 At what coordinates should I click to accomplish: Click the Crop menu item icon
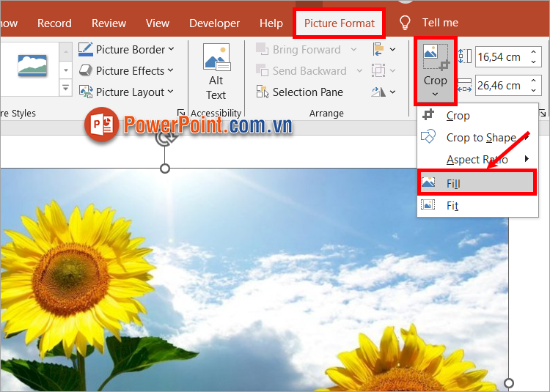(428, 115)
